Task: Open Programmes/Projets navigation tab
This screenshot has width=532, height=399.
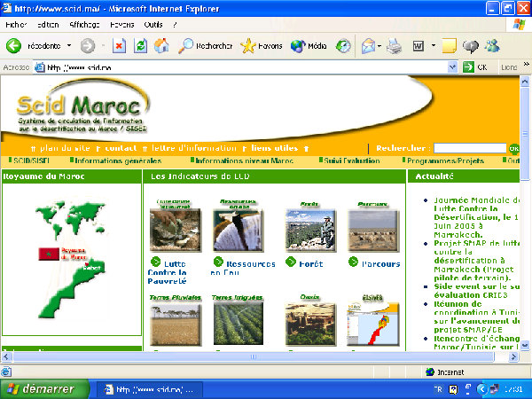Action: [443, 160]
